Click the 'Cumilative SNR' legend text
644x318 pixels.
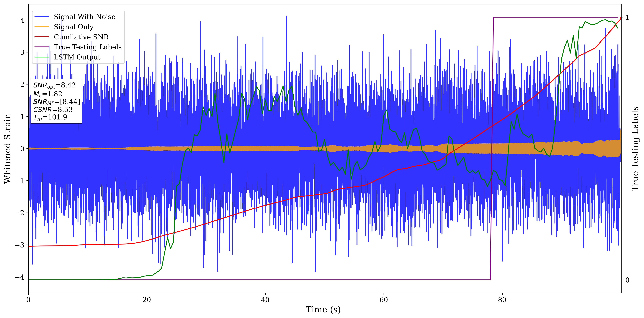pyautogui.click(x=81, y=37)
